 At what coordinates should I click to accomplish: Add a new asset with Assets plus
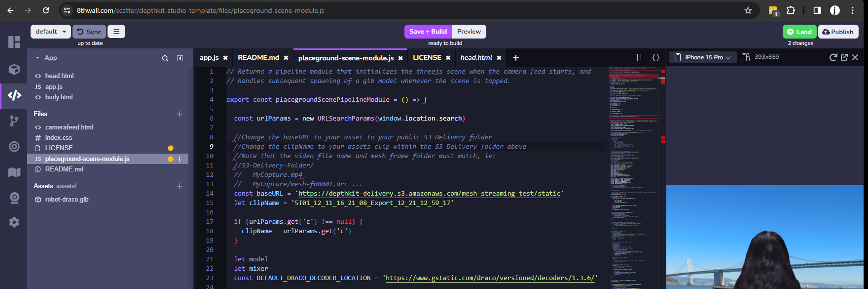click(x=180, y=186)
